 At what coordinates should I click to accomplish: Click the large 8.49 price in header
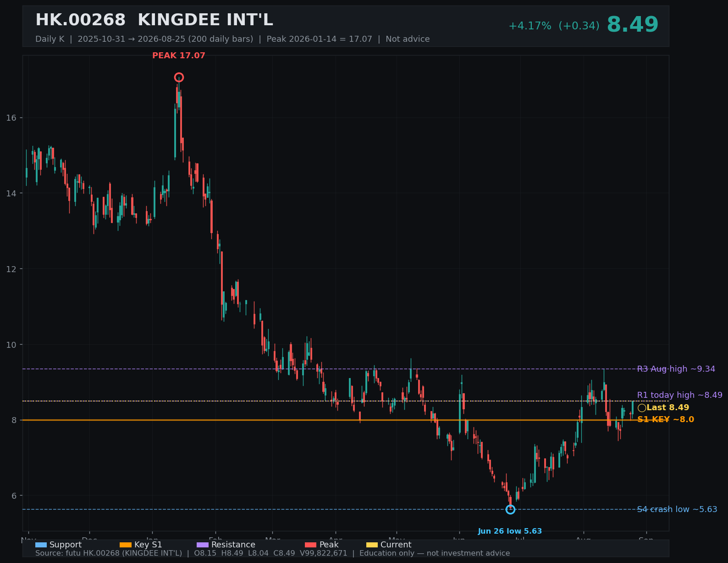point(633,25)
